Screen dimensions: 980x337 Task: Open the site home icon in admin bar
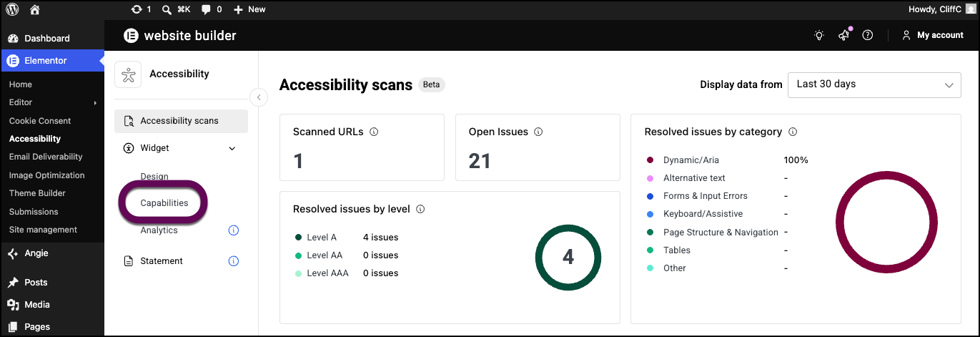click(35, 9)
